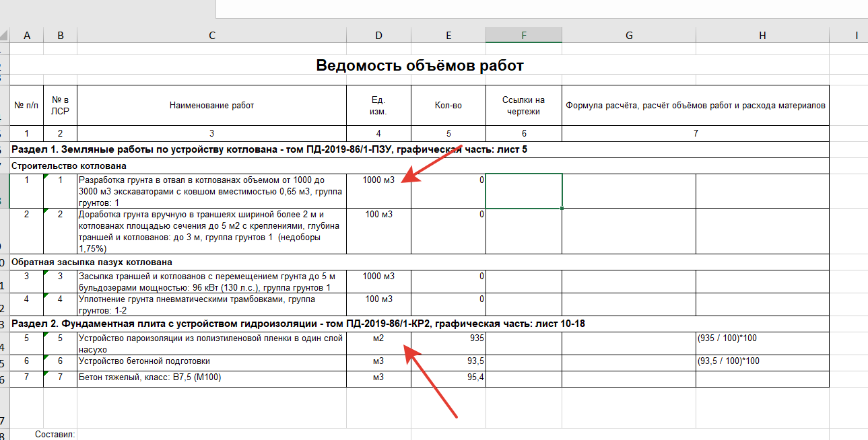Select the 'Кол-во' header cell

pyautogui.click(x=448, y=106)
